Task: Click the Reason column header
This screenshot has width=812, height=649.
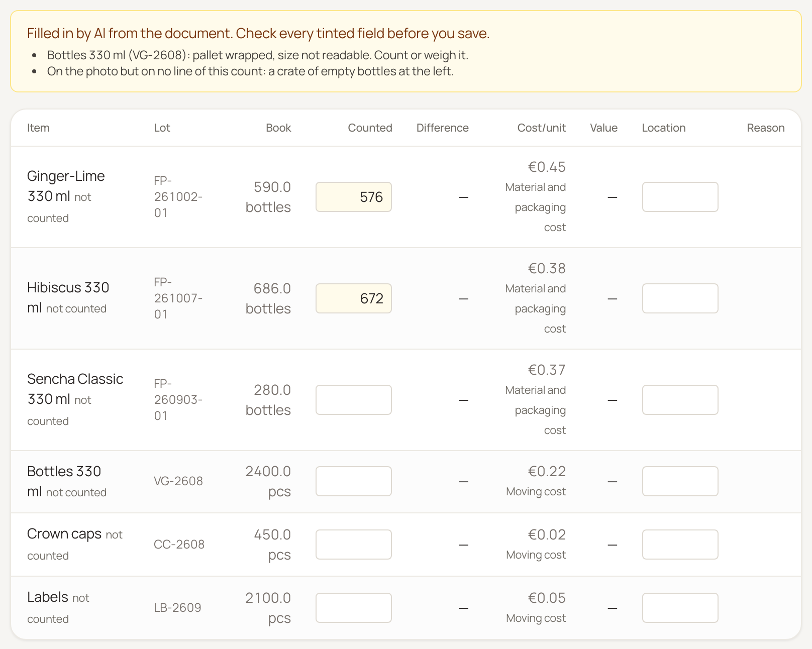Action: point(766,128)
